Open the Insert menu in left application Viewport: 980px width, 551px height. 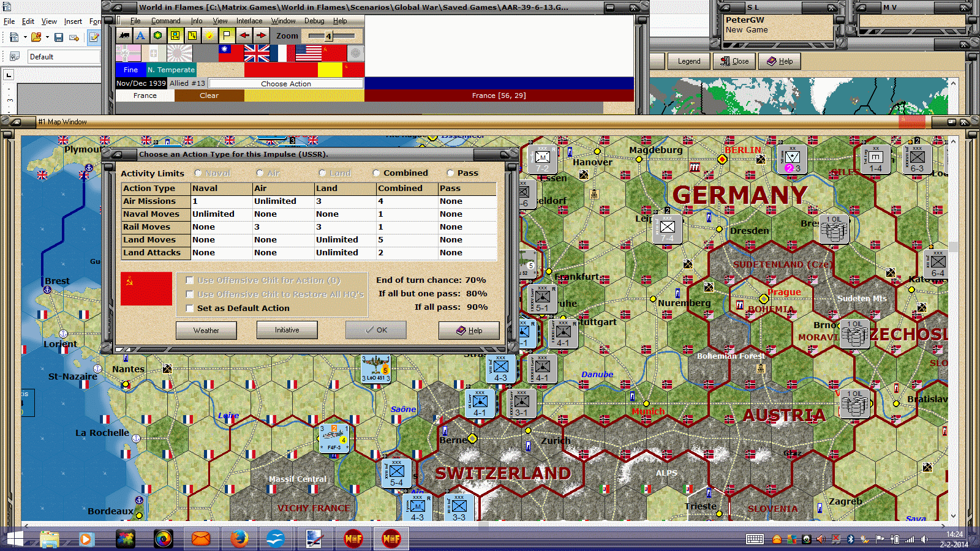pyautogui.click(x=73, y=21)
